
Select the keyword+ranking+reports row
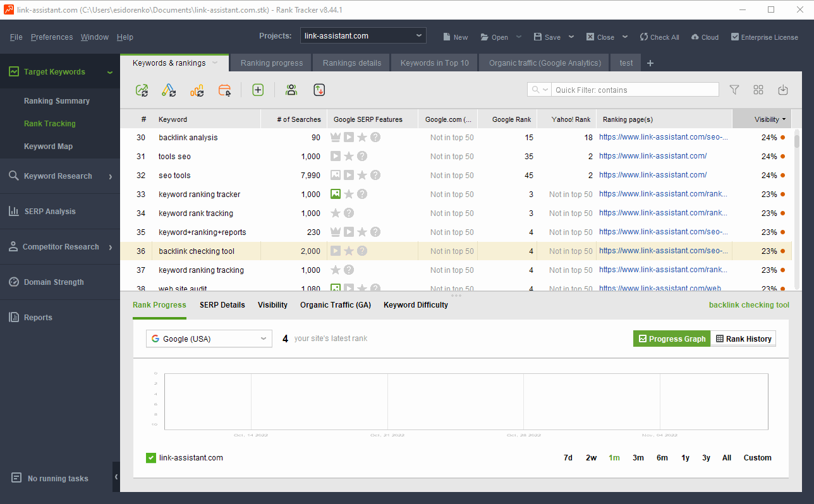[x=456, y=232]
